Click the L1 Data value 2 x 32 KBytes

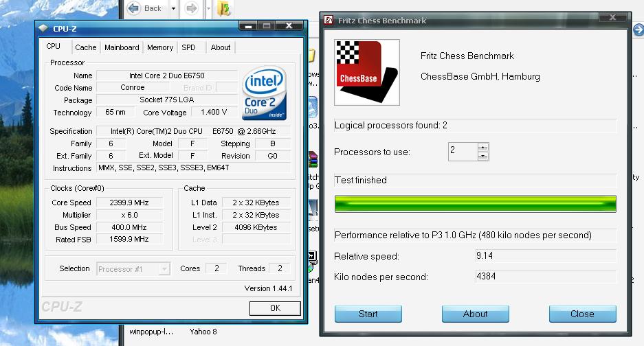tap(256, 203)
